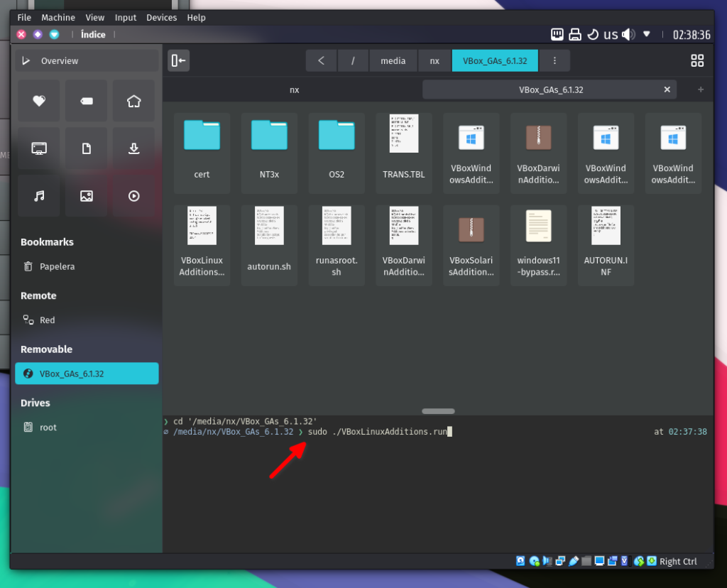Add a new tab with plus button
The width and height of the screenshot is (727, 588).
click(x=701, y=89)
